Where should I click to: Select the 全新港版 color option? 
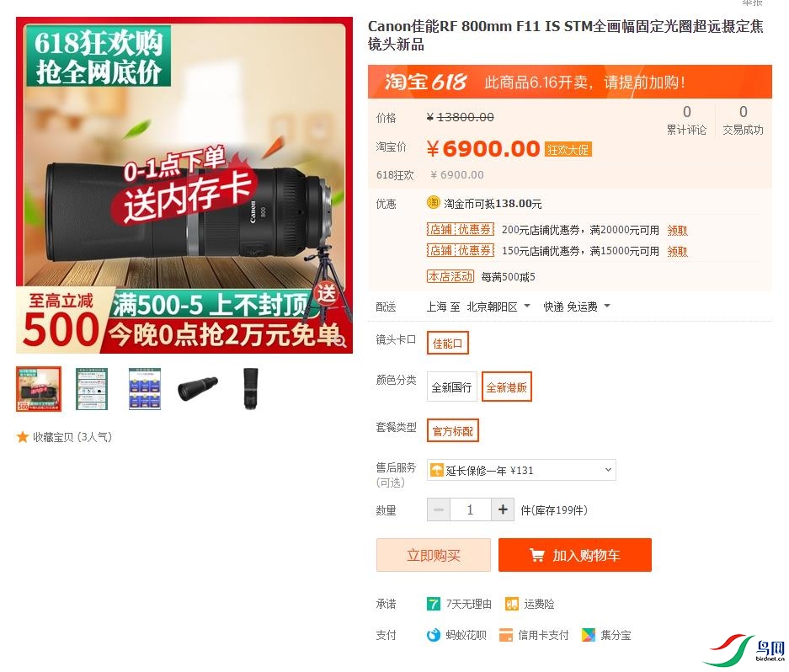point(507,387)
